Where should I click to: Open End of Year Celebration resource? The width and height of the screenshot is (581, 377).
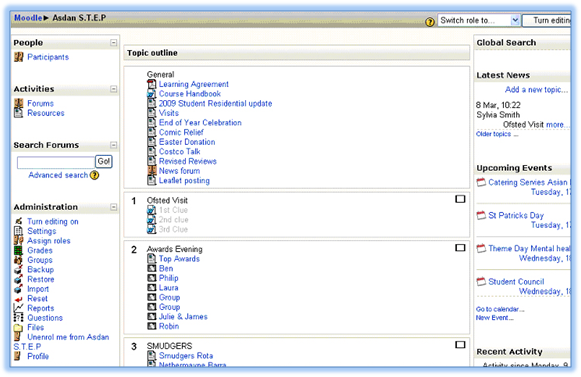tap(200, 123)
